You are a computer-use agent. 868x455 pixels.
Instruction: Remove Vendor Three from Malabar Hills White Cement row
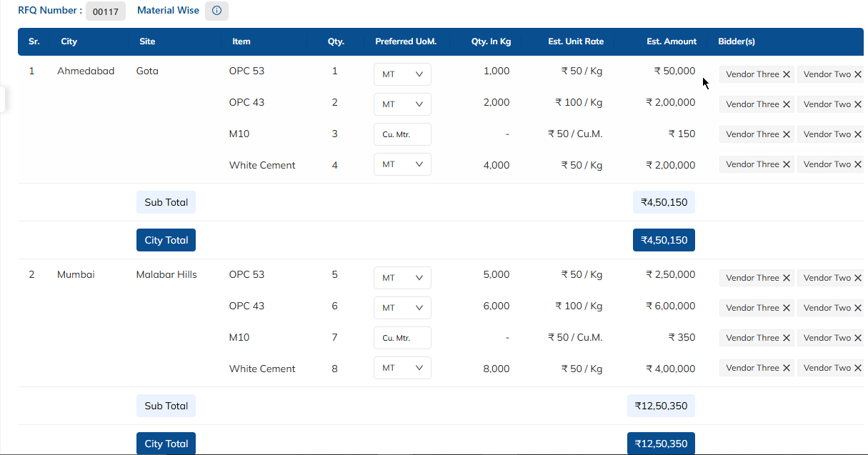787,368
